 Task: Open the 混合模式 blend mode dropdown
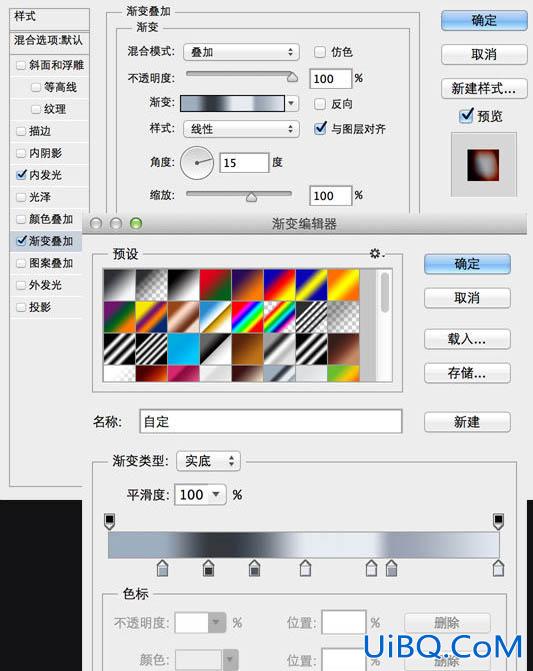tap(241, 52)
